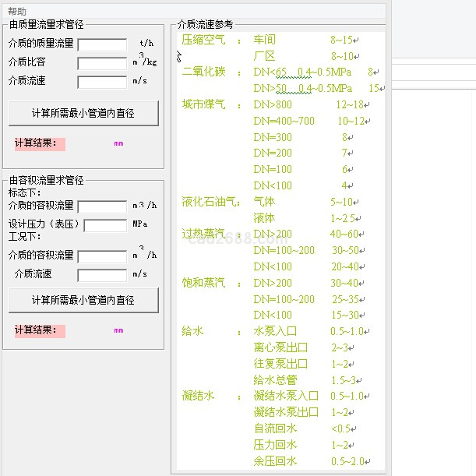Select the 二氧化碳 entry in 介质流速参考

[x=203, y=72]
